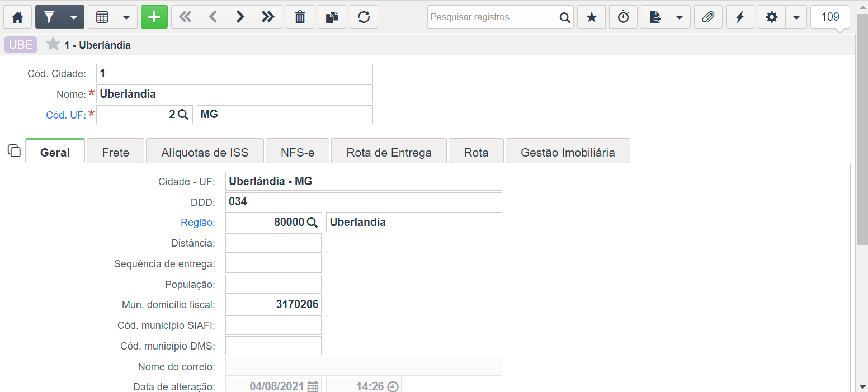
Task: Open the Data de alteração calendar icon
Action: [x=313, y=387]
